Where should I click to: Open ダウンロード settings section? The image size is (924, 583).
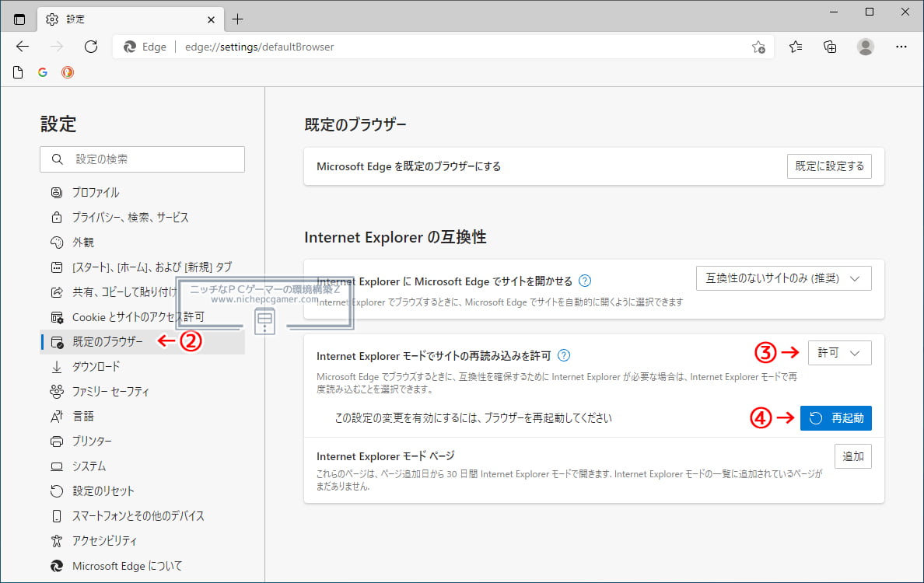(x=142, y=366)
